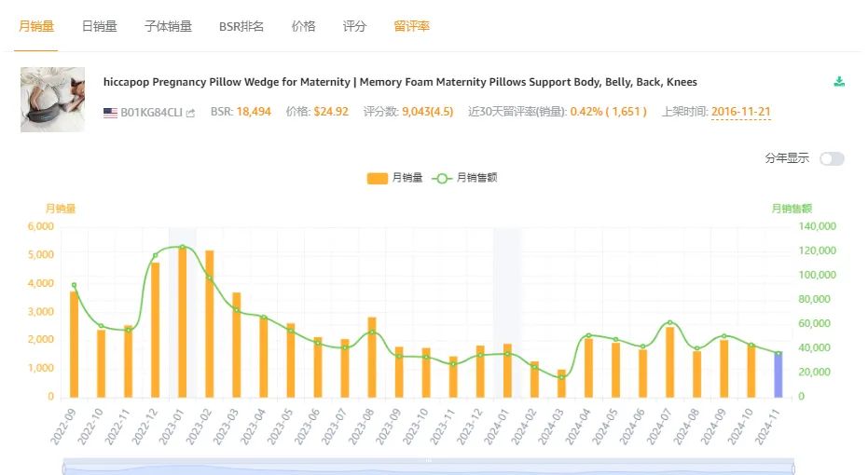Click the 2024-07 sales bar
This screenshot has width=868, height=475.
(669, 362)
